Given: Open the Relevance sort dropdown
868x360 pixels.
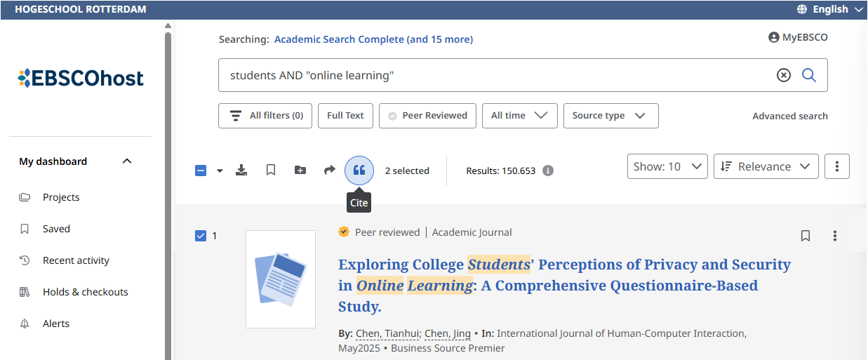Looking at the screenshot, I should click(766, 166).
